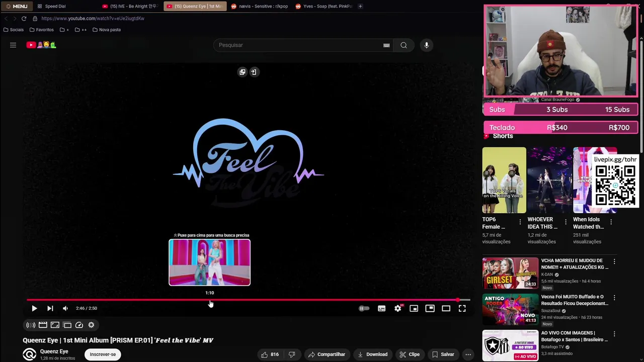This screenshot has width=644, height=362.
Task: Subscribe via Inscrever-se button
Action: point(103,354)
